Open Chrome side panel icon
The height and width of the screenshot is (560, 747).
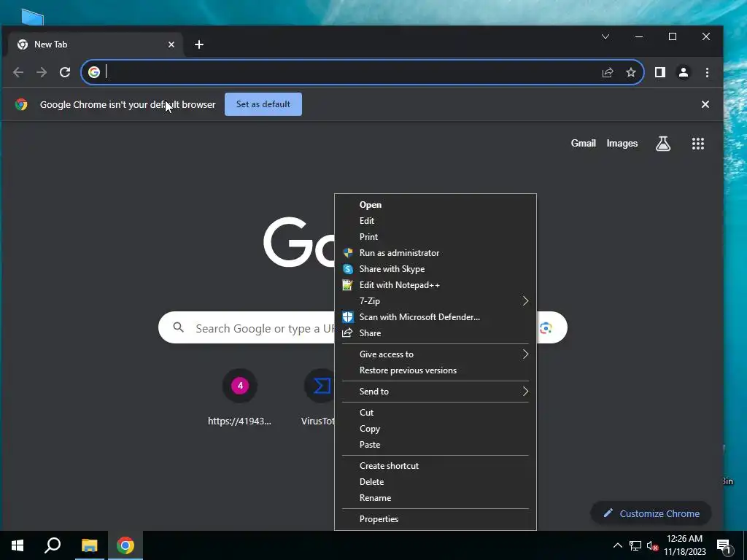coord(659,72)
